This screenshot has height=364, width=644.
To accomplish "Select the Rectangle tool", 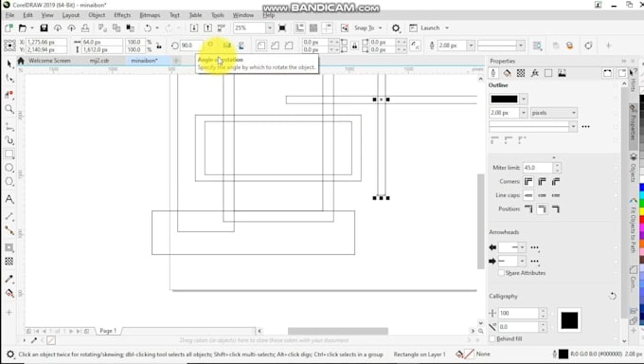I will click(9, 155).
